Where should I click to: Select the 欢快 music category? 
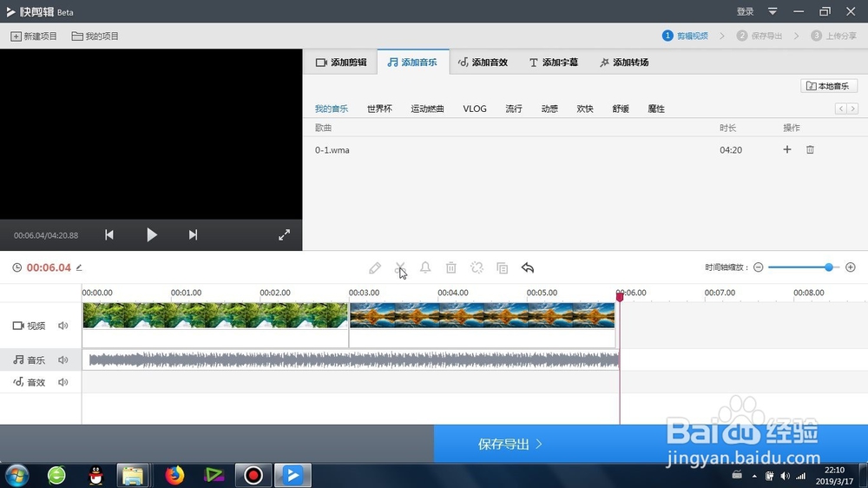[x=584, y=109]
